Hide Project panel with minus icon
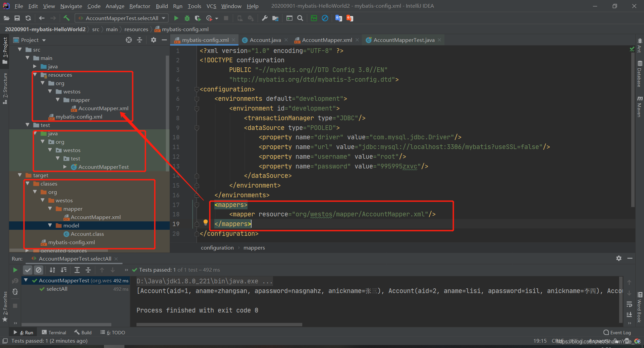 pyautogui.click(x=164, y=40)
